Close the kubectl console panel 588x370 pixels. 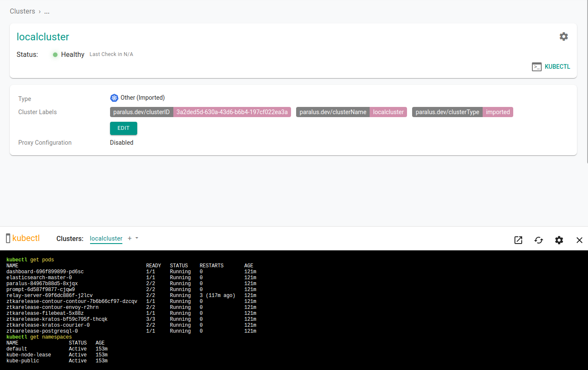coord(580,240)
